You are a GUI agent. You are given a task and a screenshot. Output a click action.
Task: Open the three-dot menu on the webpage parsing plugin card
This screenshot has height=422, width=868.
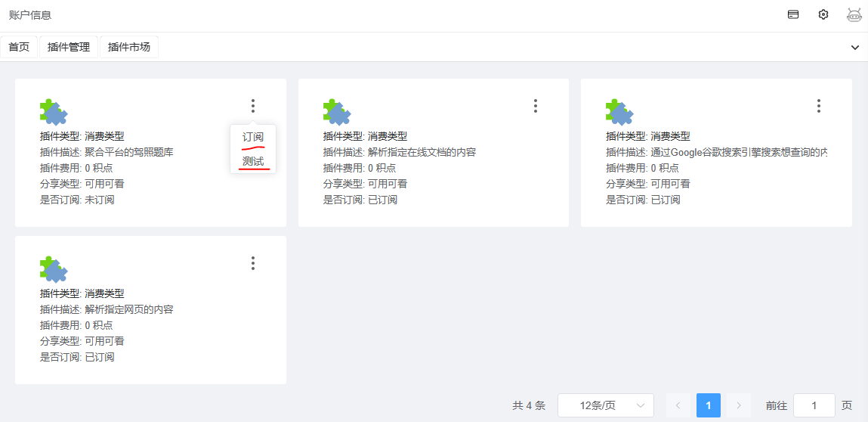point(253,263)
